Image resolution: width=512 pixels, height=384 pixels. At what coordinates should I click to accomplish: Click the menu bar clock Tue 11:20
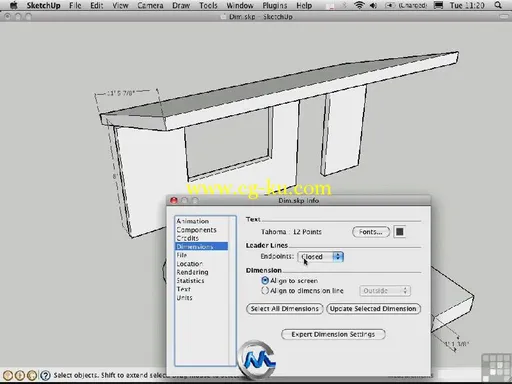(x=467, y=5)
